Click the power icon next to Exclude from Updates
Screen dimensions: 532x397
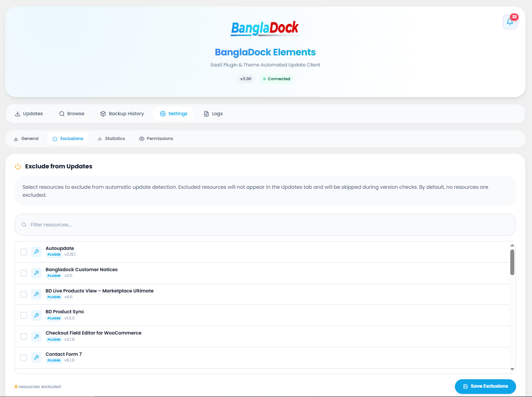[x=18, y=167]
